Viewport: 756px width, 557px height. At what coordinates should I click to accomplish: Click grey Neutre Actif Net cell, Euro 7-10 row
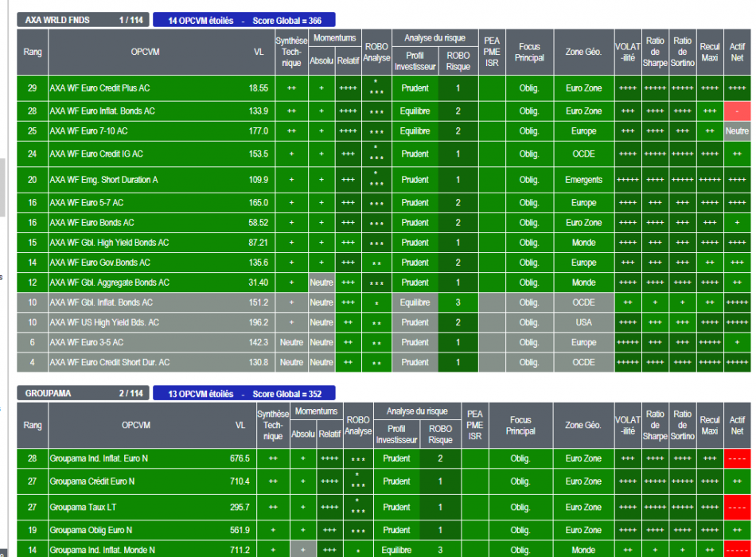point(737,131)
